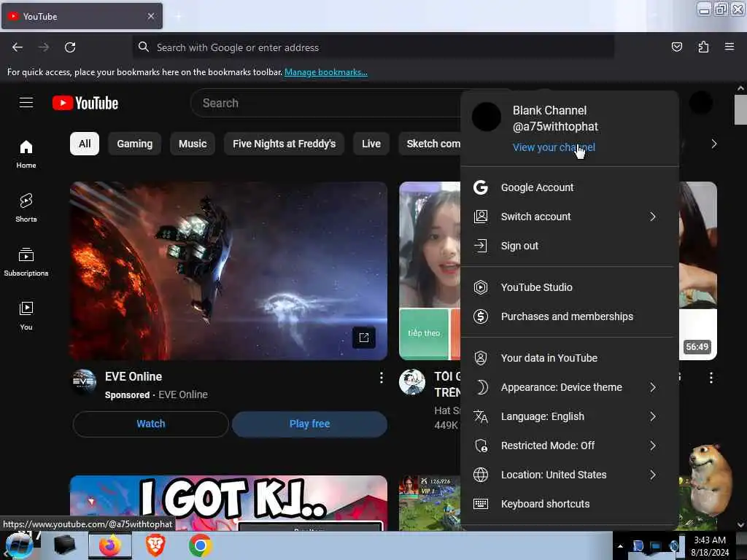Open the Pocket save icon
Viewport: 747px width, 560px height.
[x=676, y=47]
